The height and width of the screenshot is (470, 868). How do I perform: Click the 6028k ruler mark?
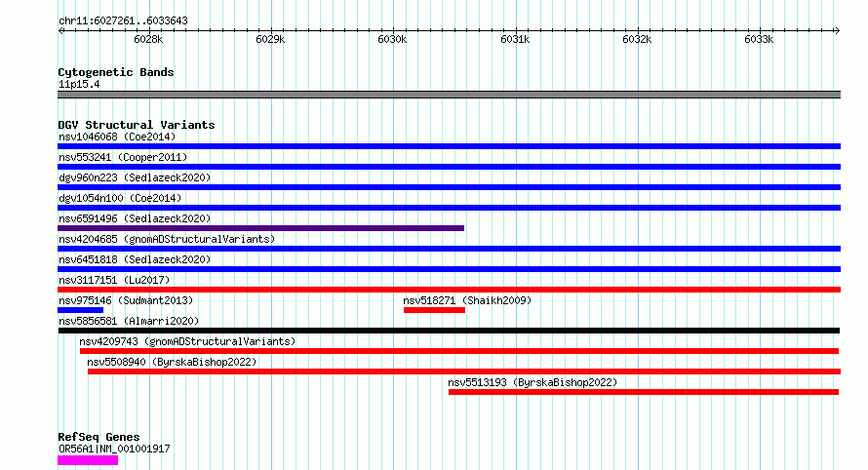click(x=148, y=39)
